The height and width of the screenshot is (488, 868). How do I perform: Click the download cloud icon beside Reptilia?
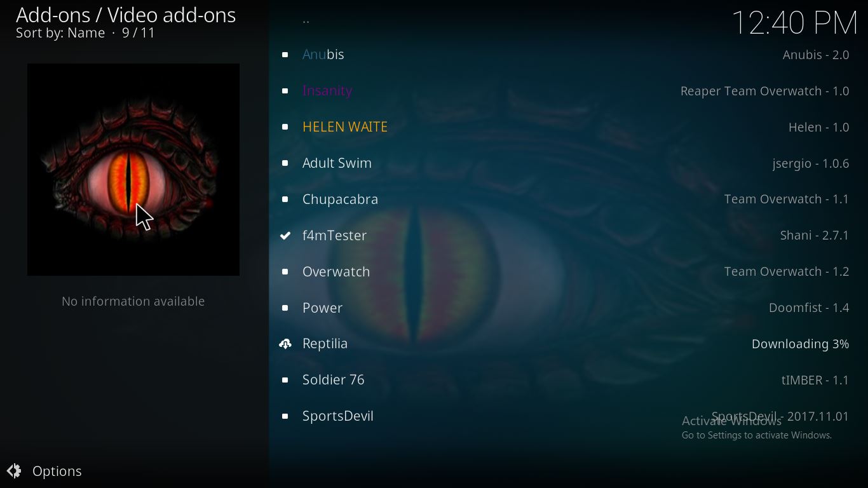pyautogui.click(x=285, y=344)
